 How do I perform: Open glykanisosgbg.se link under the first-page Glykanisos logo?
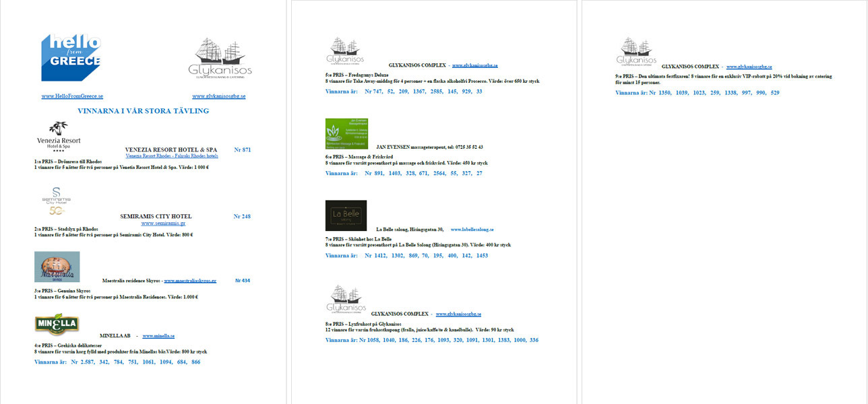(220, 96)
